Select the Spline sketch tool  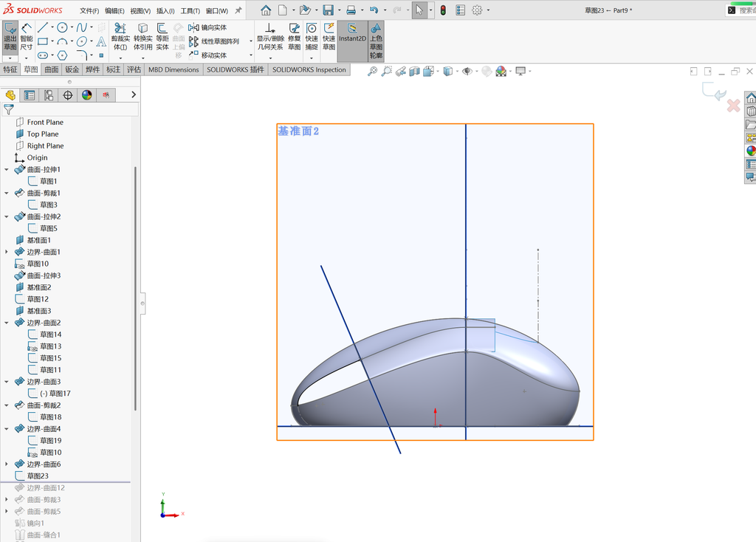(82, 27)
